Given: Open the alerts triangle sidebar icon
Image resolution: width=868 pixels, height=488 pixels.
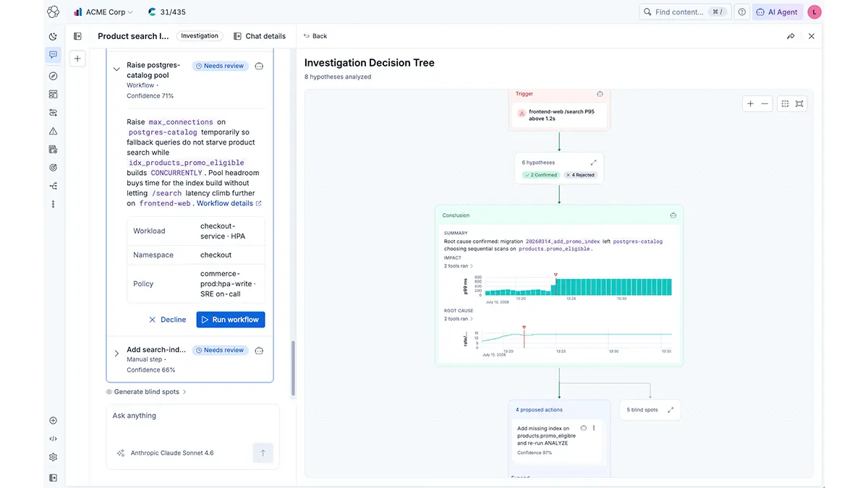Looking at the screenshot, I should pyautogui.click(x=53, y=131).
